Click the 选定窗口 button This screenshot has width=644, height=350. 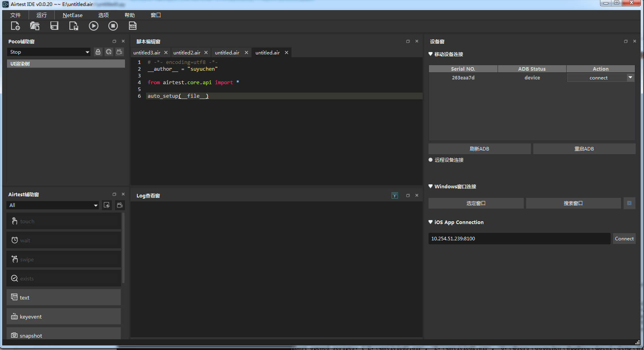pos(476,203)
